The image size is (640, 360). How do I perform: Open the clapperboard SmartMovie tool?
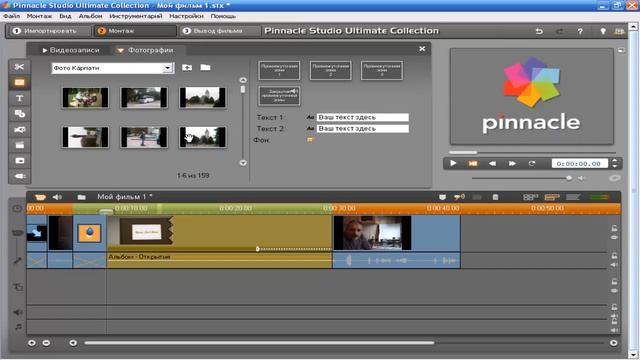(x=19, y=145)
